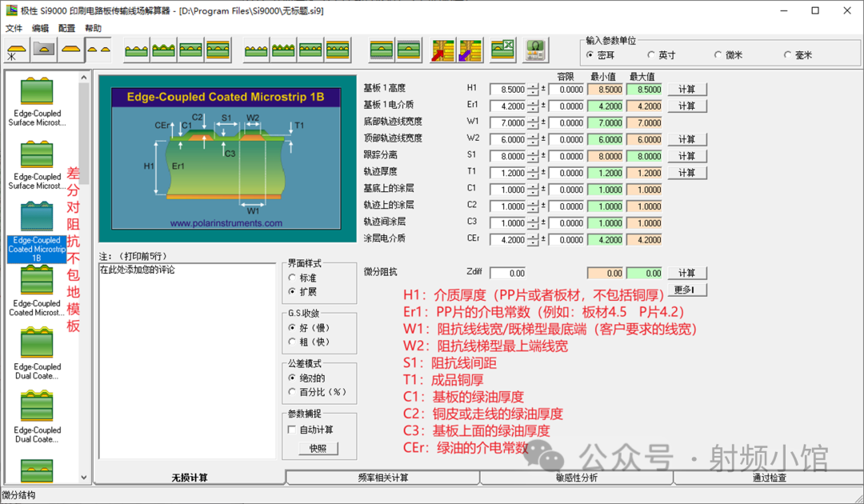The image size is (864, 504).
Task: Click the two-trace differential toolbar icon
Action: 98,50
